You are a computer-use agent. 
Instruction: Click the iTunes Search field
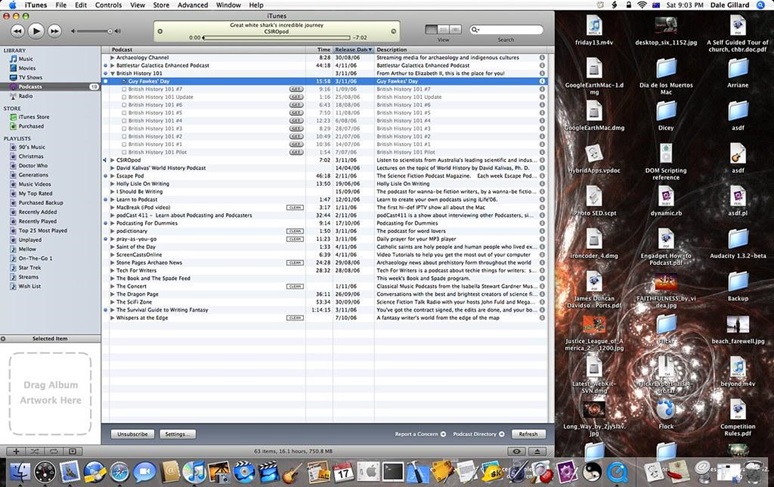[x=506, y=30]
